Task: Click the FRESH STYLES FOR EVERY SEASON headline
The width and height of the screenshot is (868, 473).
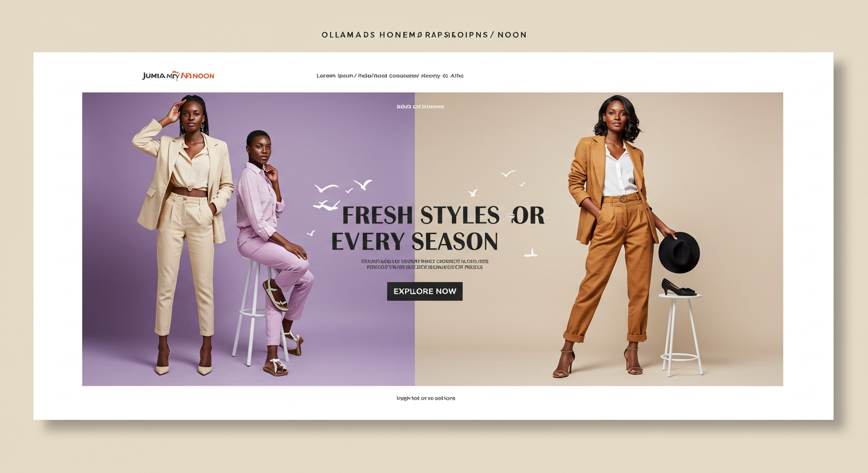Action: pos(438,228)
